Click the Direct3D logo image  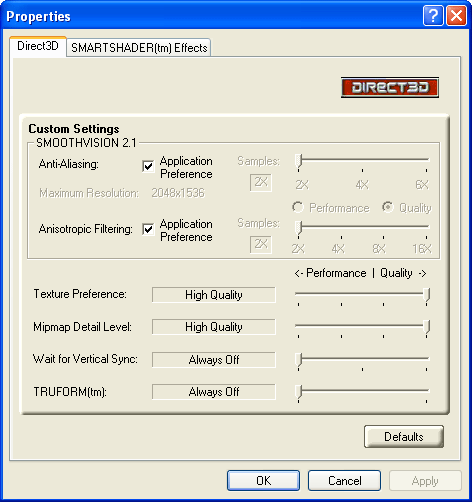pyautogui.click(x=390, y=87)
